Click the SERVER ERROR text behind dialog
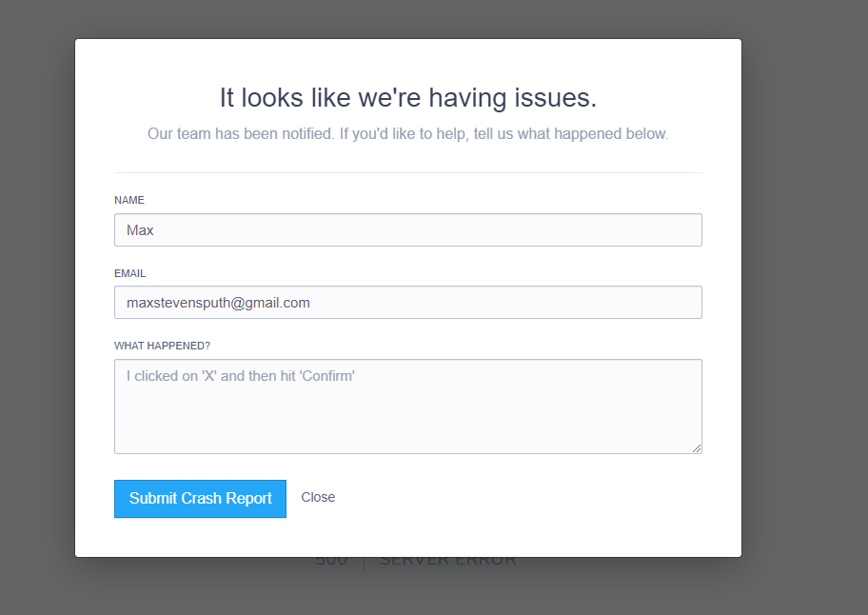This screenshot has height=615, width=868. (447, 563)
